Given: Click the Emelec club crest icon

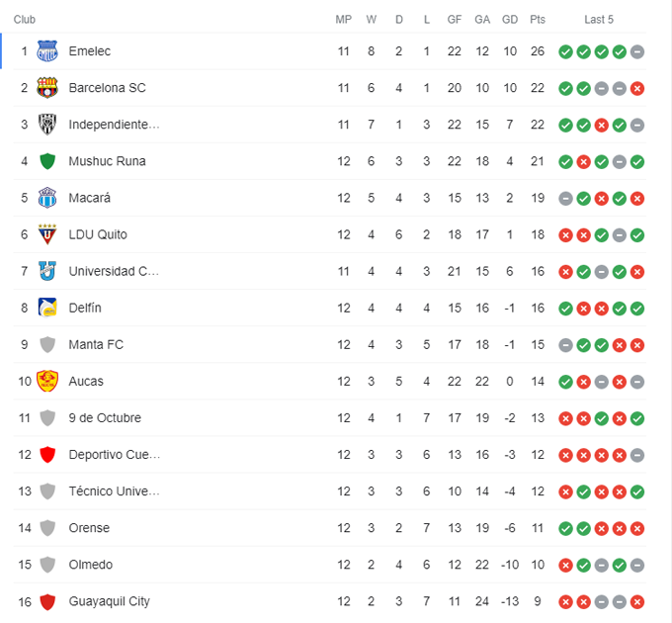Looking at the screenshot, I should pyautogui.click(x=47, y=51).
